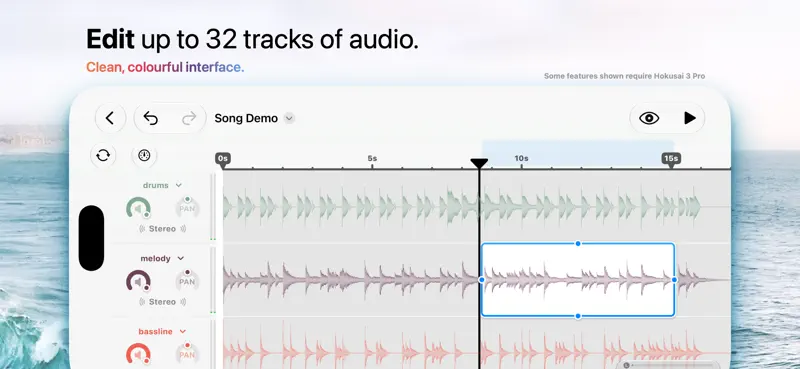
Task: Click the drums PAN knob
Action: pyautogui.click(x=187, y=207)
